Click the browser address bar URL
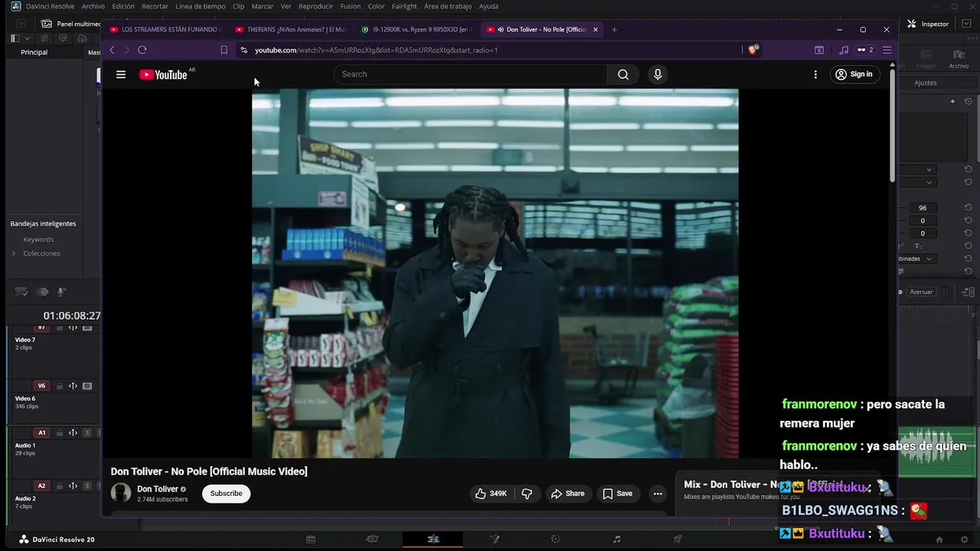This screenshot has height=551, width=980. (x=376, y=50)
